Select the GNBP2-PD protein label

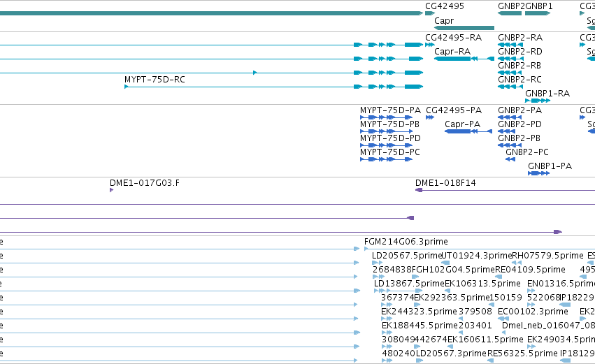point(520,124)
